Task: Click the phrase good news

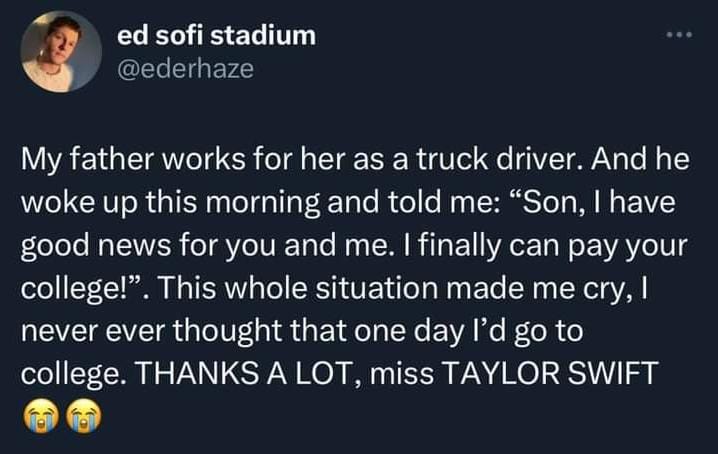Action: point(96,245)
